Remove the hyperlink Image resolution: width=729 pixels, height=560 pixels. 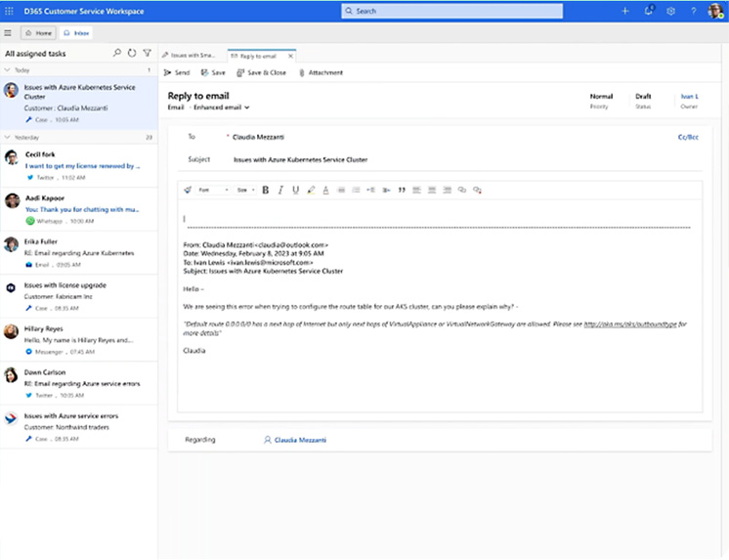477,190
